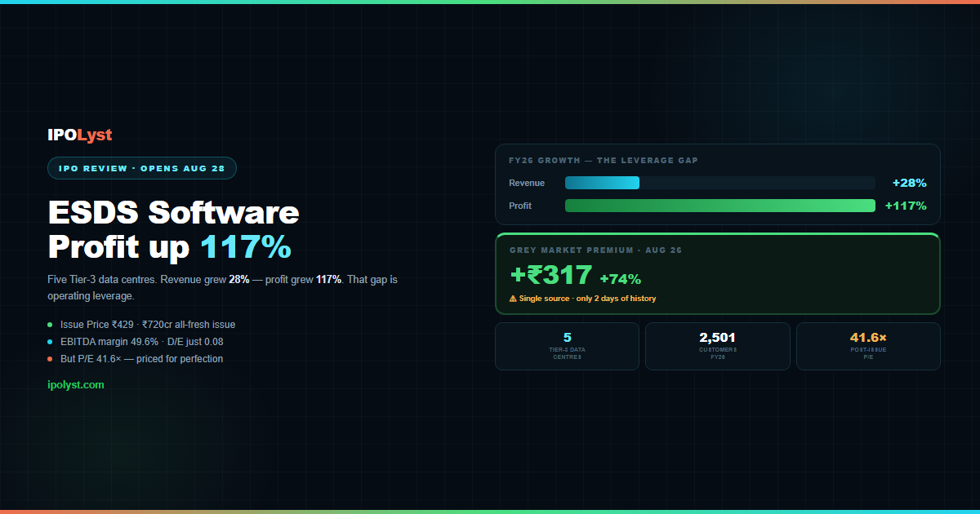Click the warning triangle icon
Screen dimensions: 980x514
[x=513, y=299]
